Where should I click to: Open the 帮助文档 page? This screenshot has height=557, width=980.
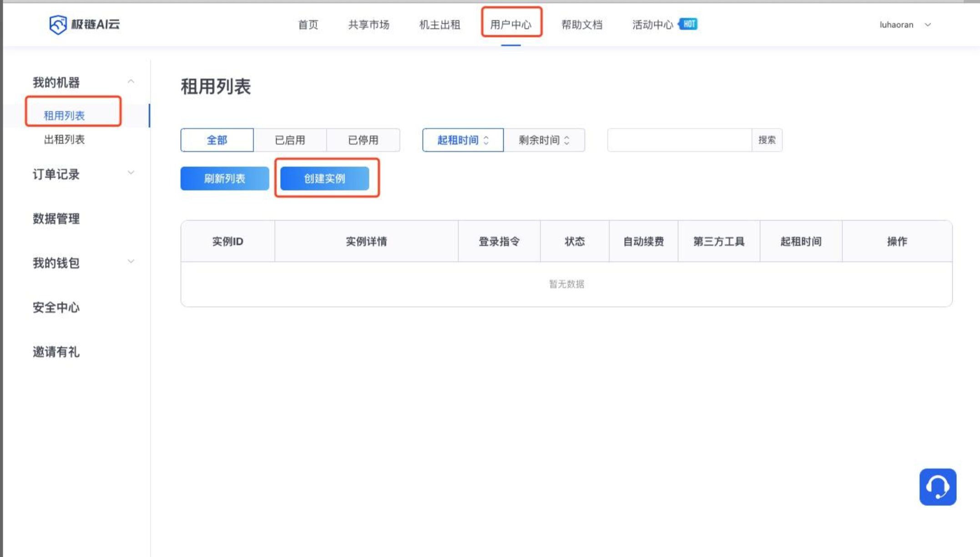tap(582, 25)
